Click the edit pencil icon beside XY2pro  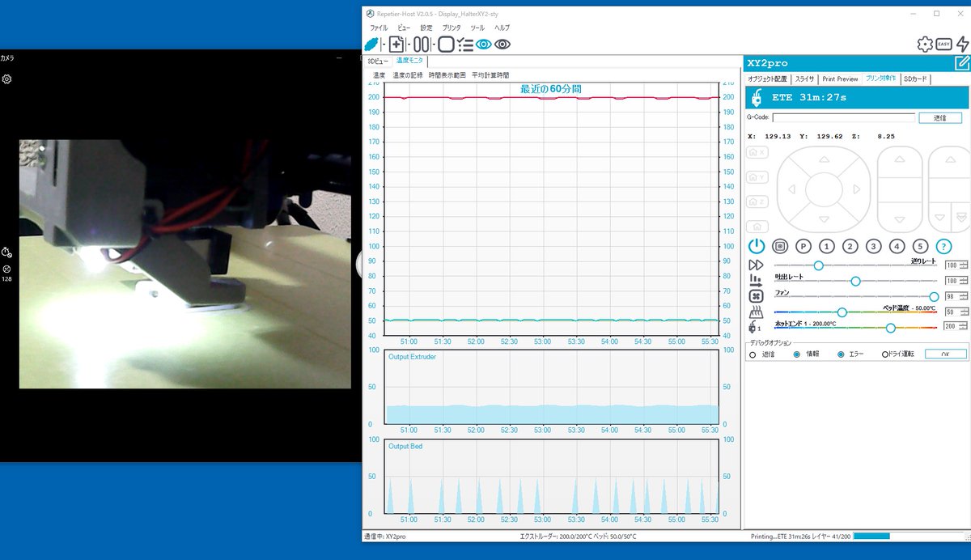[x=961, y=63]
